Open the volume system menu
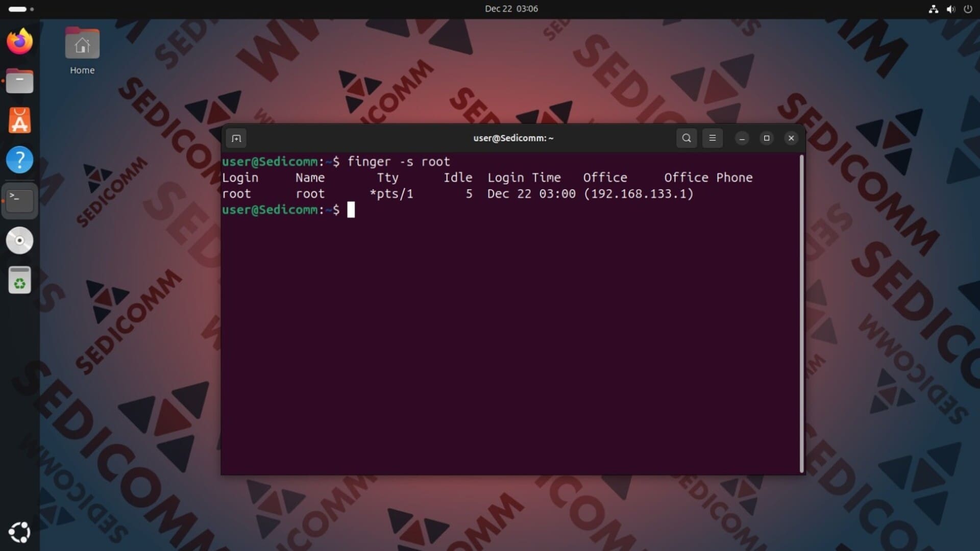 pos(950,9)
